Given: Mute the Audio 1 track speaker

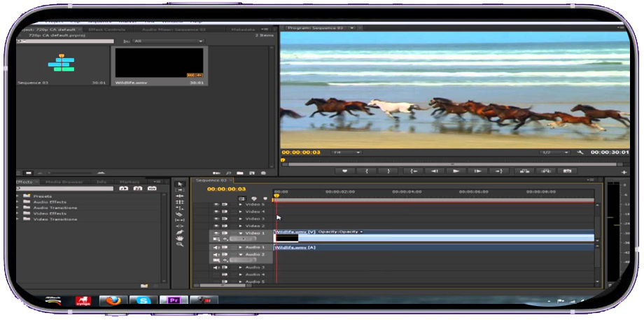Looking at the screenshot, I should click(x=216, y=247).
